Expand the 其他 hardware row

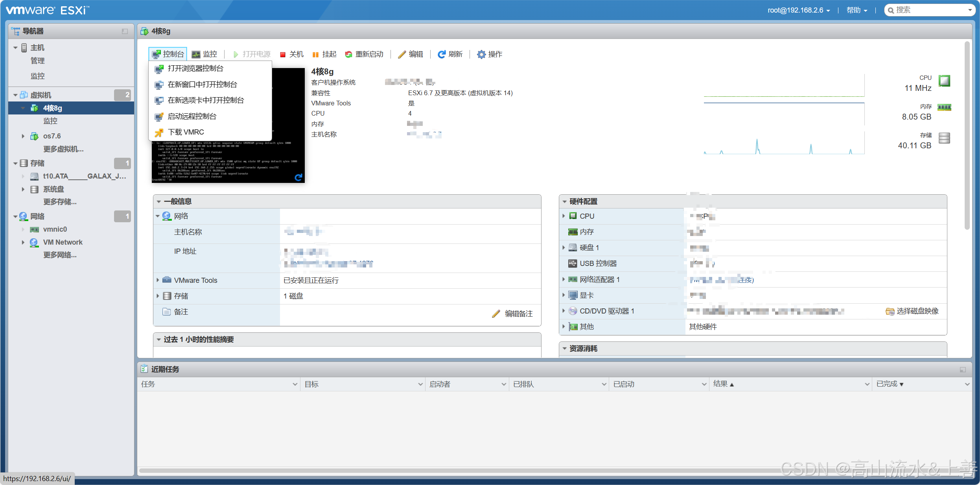[564, 326]
